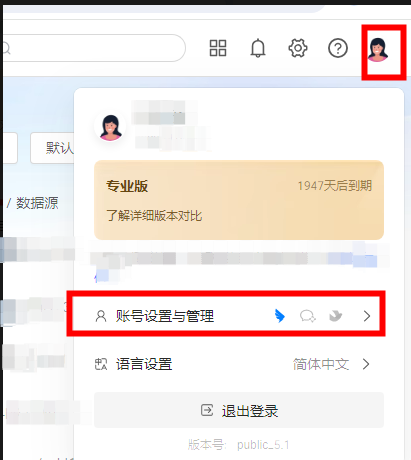The width and height of the screenshot is (411, 460).
Task: Expand 账号设置与管理 chevron arrow
Action: tap(367, 316)
